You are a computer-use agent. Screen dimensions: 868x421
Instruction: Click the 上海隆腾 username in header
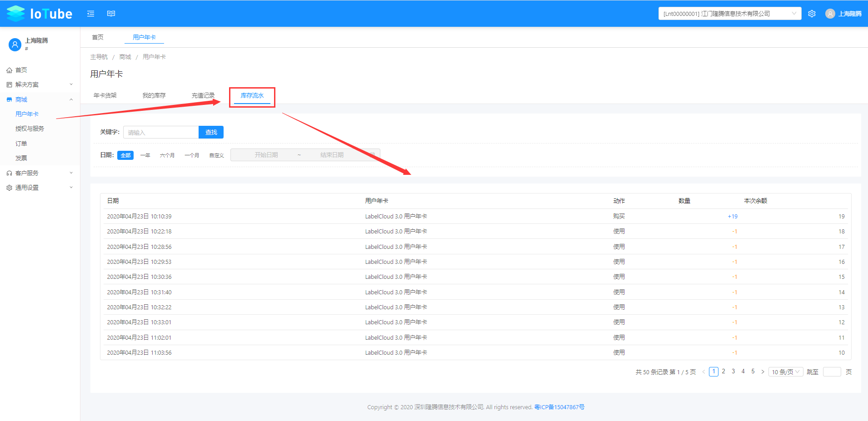(x=850, y=14)
